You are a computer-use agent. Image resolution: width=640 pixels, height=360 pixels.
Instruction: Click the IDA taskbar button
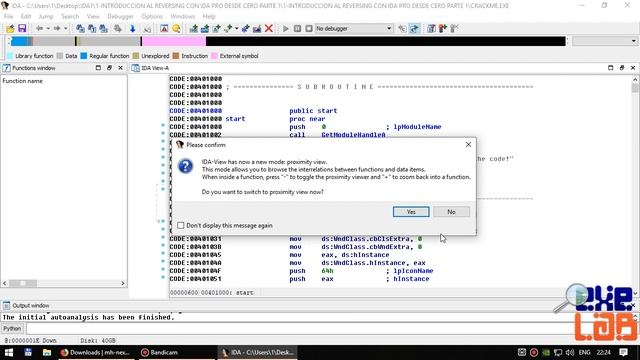[x=257, y=352]
